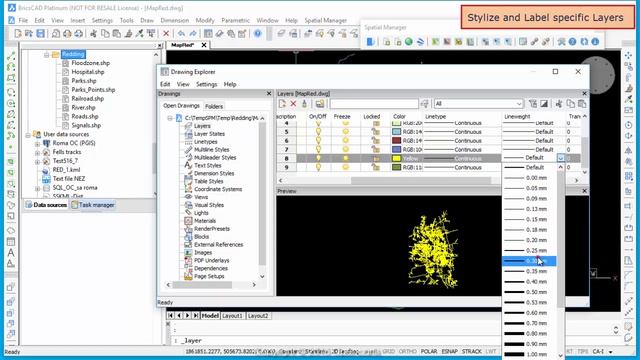This screenshot has width=640, height=360.
Task: Click the yellow color swatch of layer 8
Action: point(396,158)
